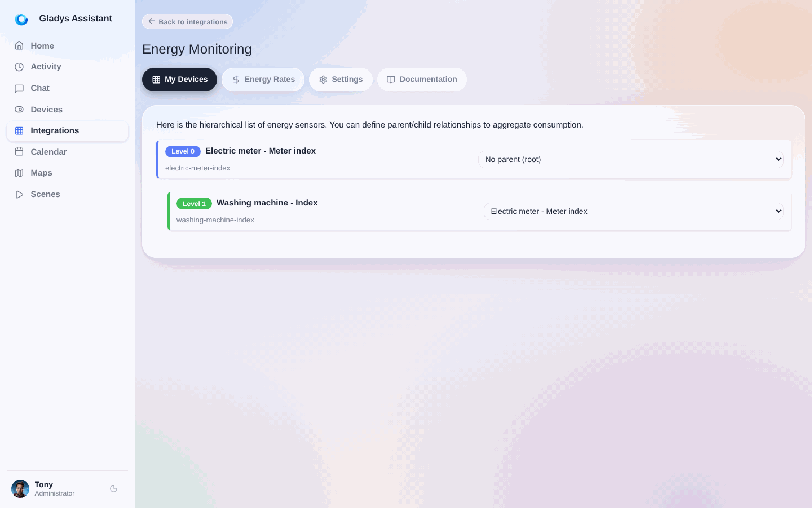
Task: Click the Gladys Assistant logo icon
Action: pos(21,20)
